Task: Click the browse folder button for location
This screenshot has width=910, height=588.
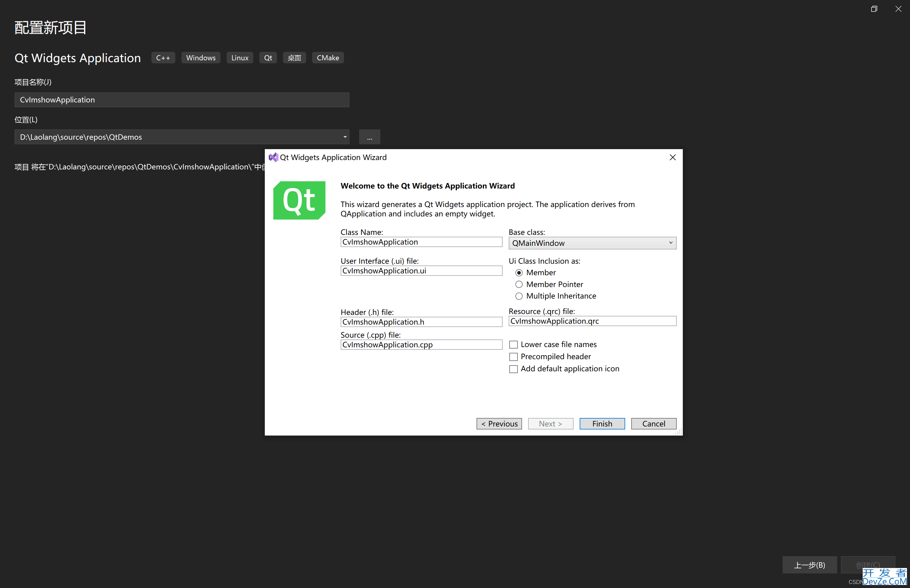Action: (x=370, y=137)
